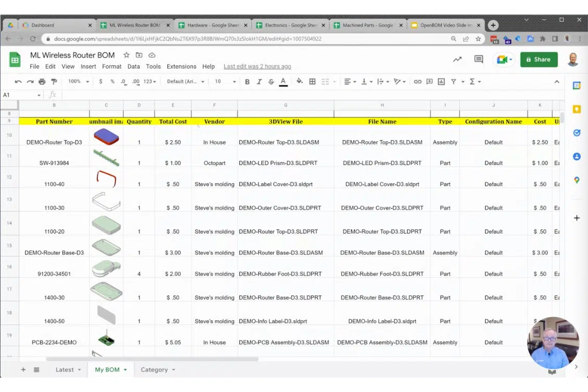Star the ML Wireless Router BOM document
Screen dimensions: 588x392
coord(126,55)
